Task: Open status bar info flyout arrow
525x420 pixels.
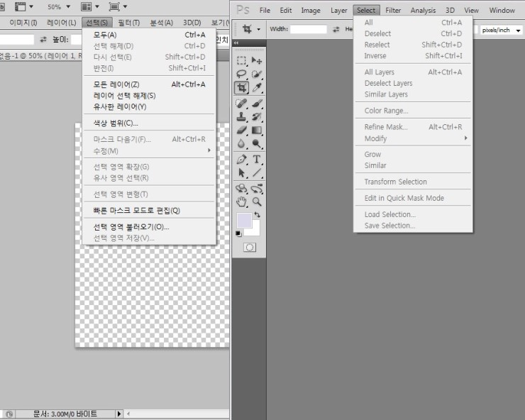Action: coord(119,414)
